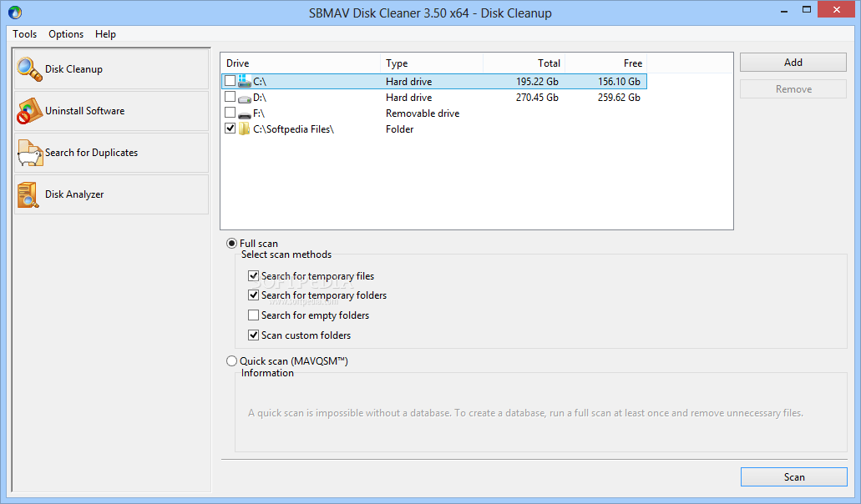Click the Softpedia Files folder icon
Viewport: 861px width, 504px height.
245,129
